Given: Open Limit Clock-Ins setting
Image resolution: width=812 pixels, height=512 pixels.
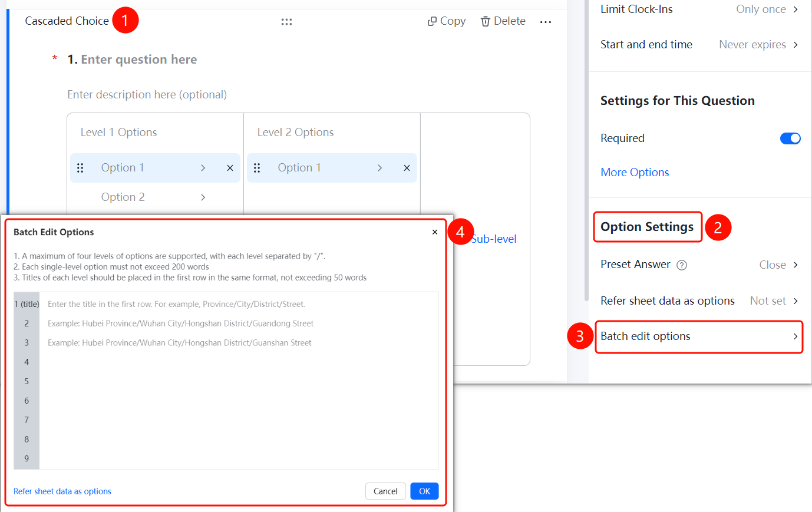Looking at the screenshot, I should coord(699,9).
